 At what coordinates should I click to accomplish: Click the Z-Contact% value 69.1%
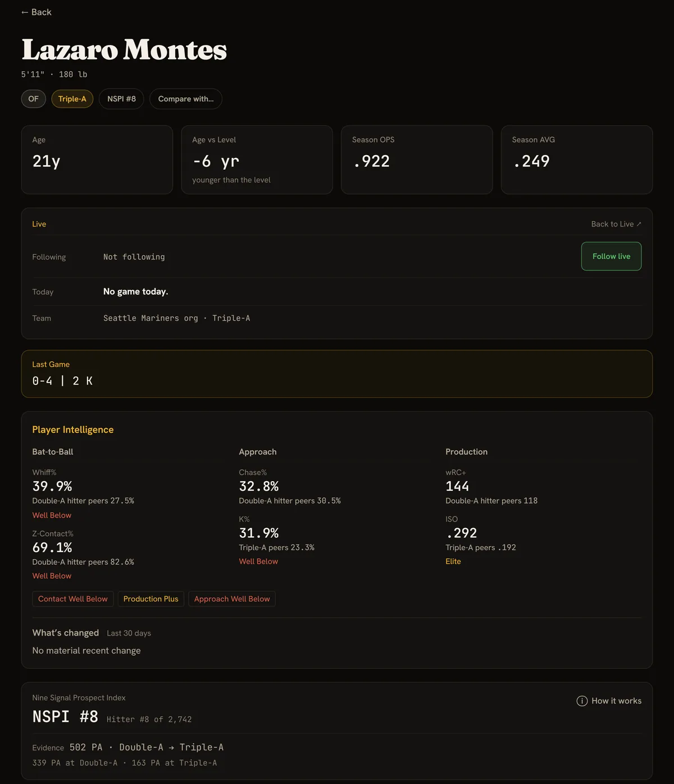tap(52, 547)
